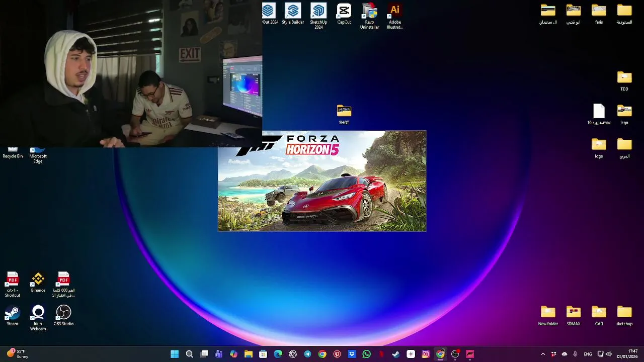Select the TDD folder on the desktop
This screenshot has width=644, height=362.
(x=624, y=81)
